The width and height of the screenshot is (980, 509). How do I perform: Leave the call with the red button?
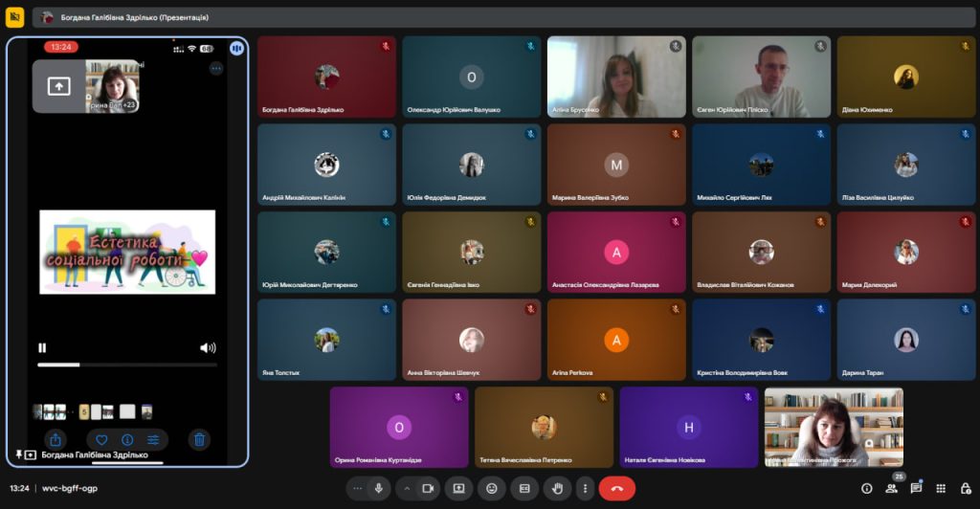(616, 488)
